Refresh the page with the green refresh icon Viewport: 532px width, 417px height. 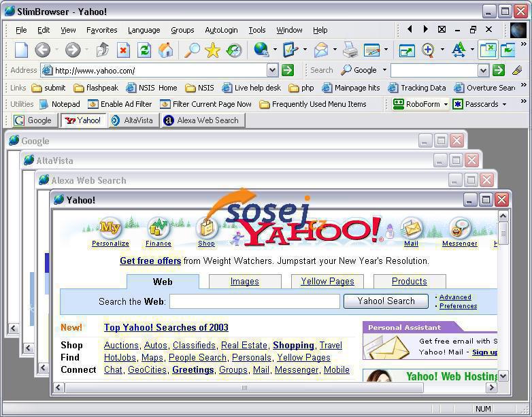tap(144, 50)
